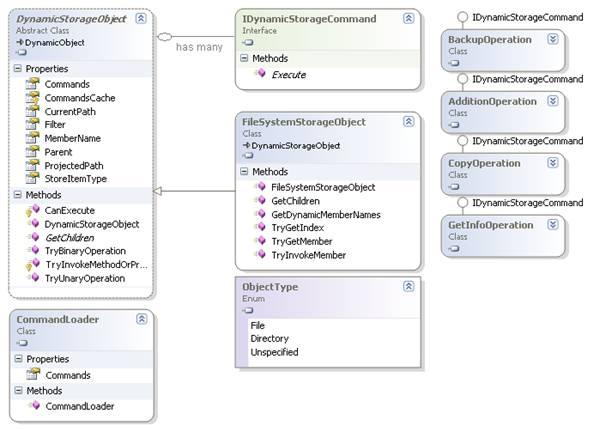Screen dimensions: 589x429
Task: Select the inheritance arrow to DynamicStorageObject
Action: (x=195, y=191)
